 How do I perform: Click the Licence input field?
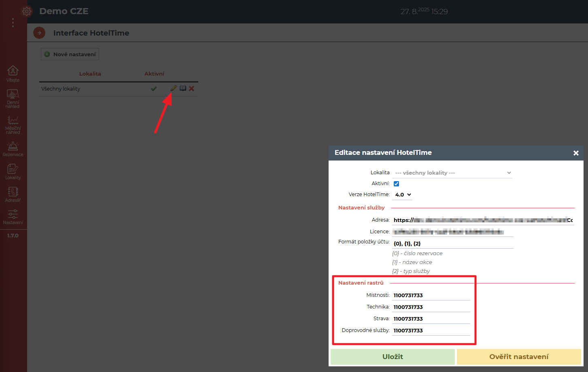tap(453, 232)
